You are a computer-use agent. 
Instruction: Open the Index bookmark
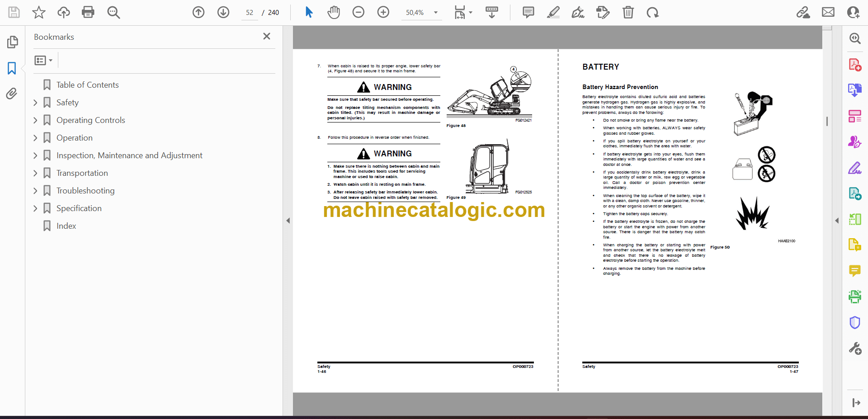[66, 226]
